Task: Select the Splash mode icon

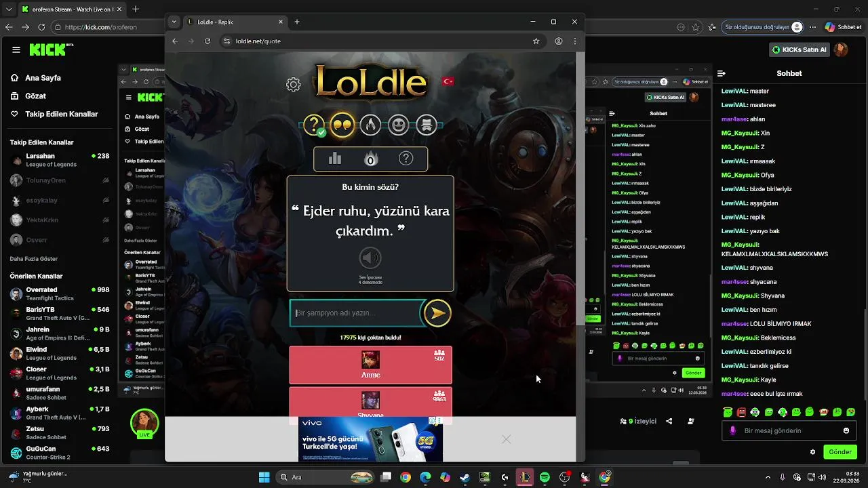Action: (x=427, y=125)
